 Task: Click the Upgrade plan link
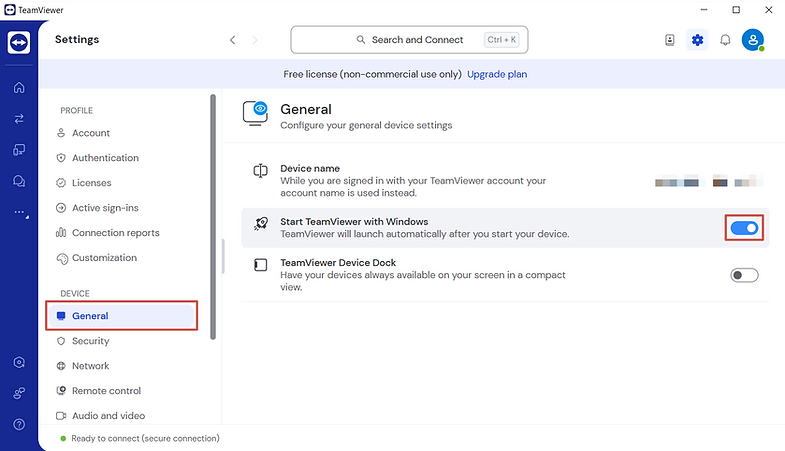(x=497, y=74)
